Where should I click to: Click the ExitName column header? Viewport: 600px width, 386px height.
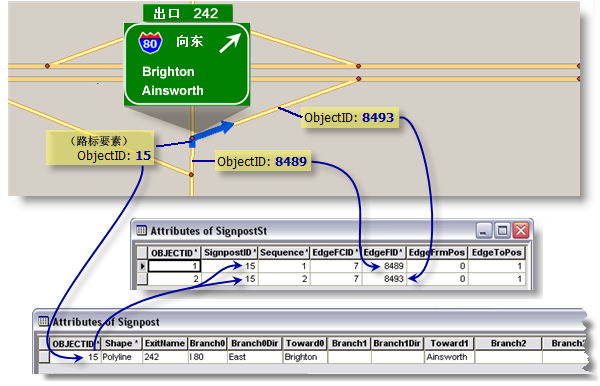[x=165, y=343]
